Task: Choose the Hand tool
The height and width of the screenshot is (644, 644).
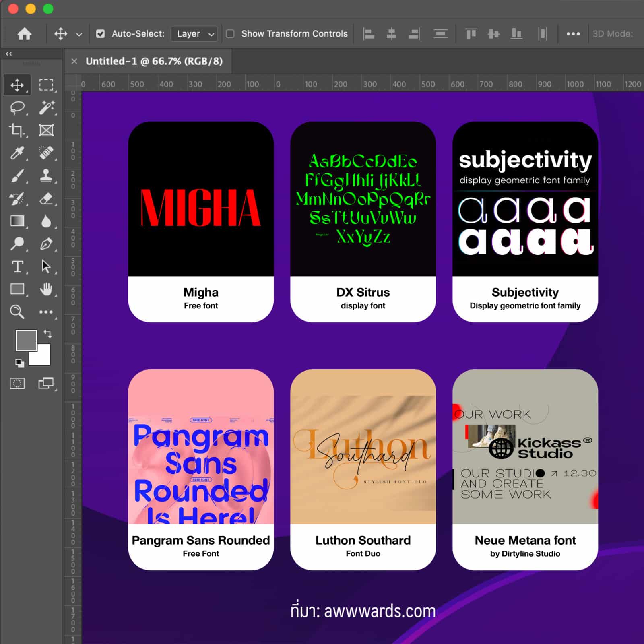Action: point(46,289)
